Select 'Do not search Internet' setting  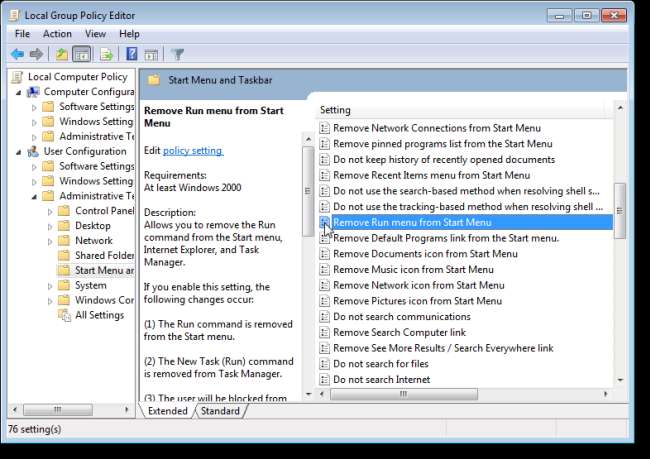click(381, 379)
